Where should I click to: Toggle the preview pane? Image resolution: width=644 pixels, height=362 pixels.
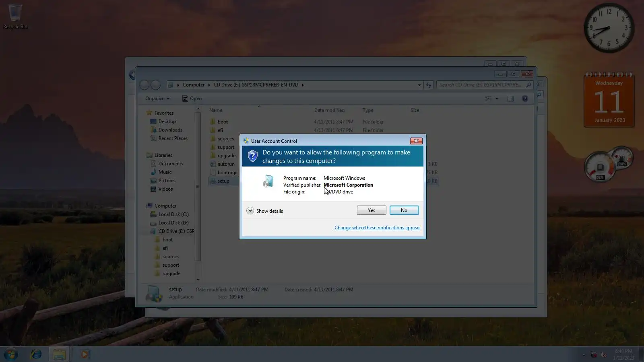[x=510, y=99]
